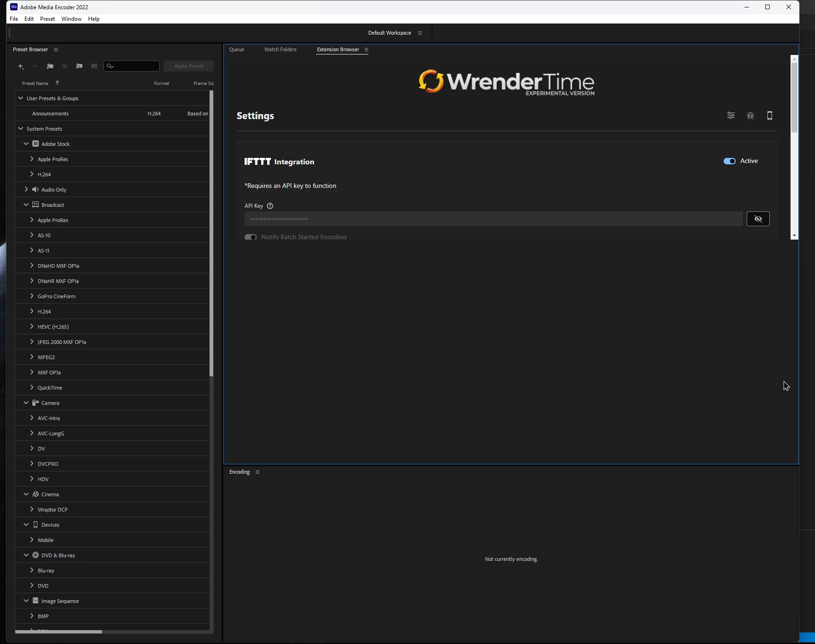Select the Extension Browser tab
Image resolution: width=815 pixels, height=644 pixels.
coord(338,49)
